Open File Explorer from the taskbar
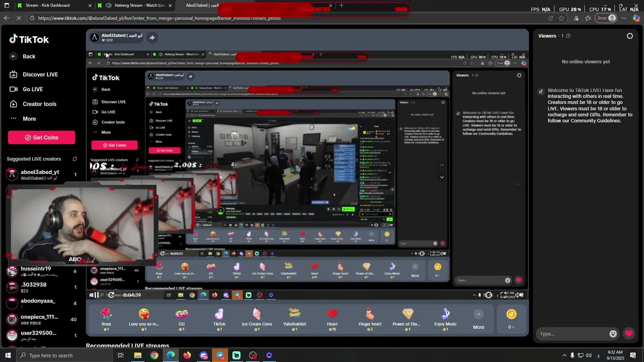644x362 pixels. click(x=137, y=355)
